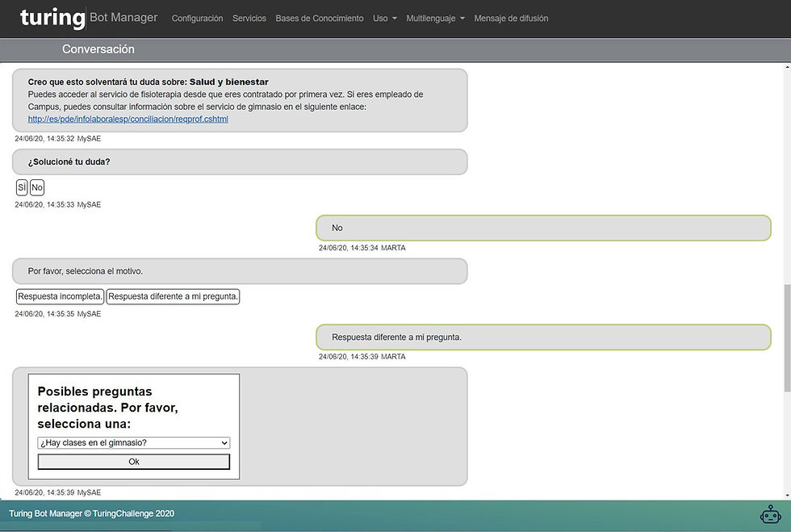Open the Configuración menu item
The width and height of the screenshot is (791, 532).
(197, 19)
